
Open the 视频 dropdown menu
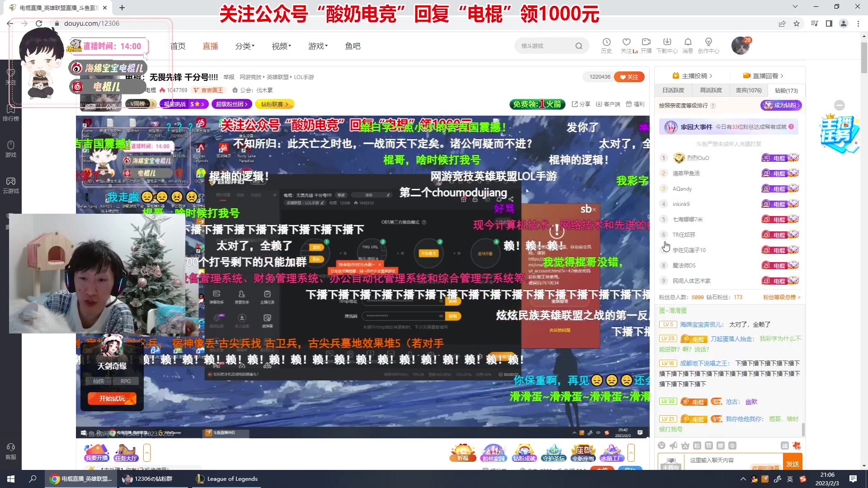[x=281, y=46]
